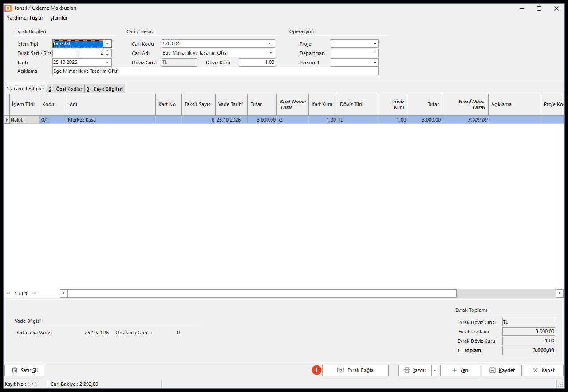Image resolution: width=568 pixels, height=392 pixels.
Task: Open Cari Kodu lookup ellipsis button
Action: [x=271, y=43]
